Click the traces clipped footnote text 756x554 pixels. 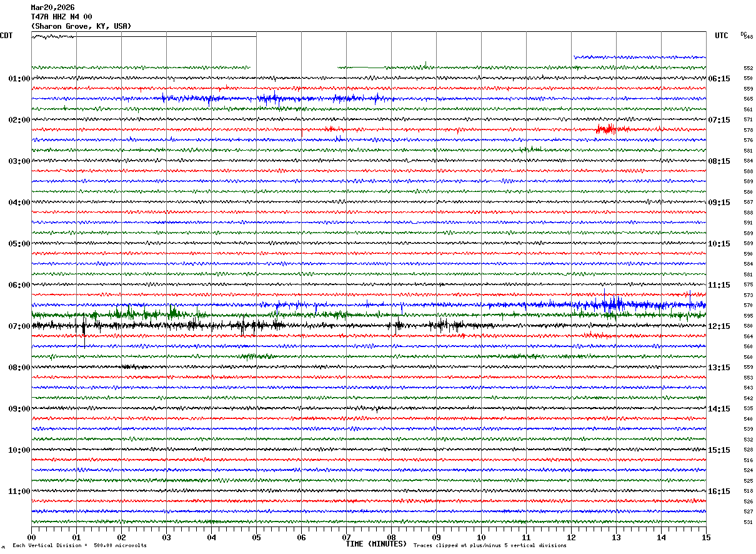[490, 546]
